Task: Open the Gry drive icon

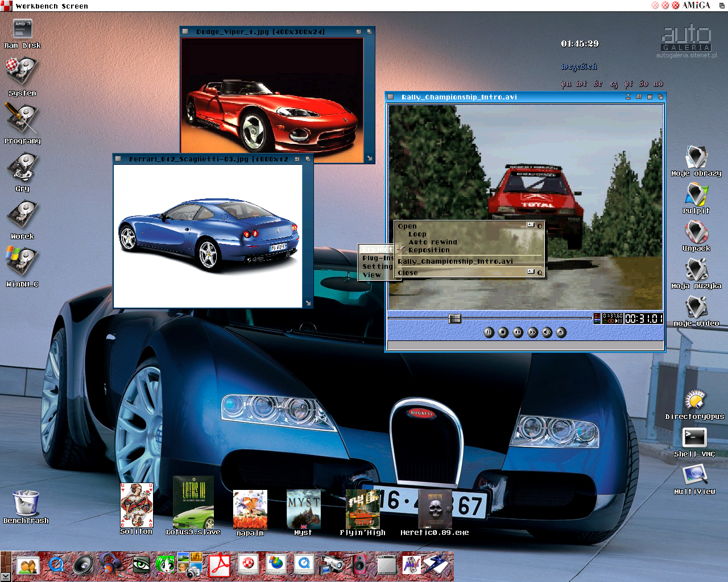Action: 22,168
